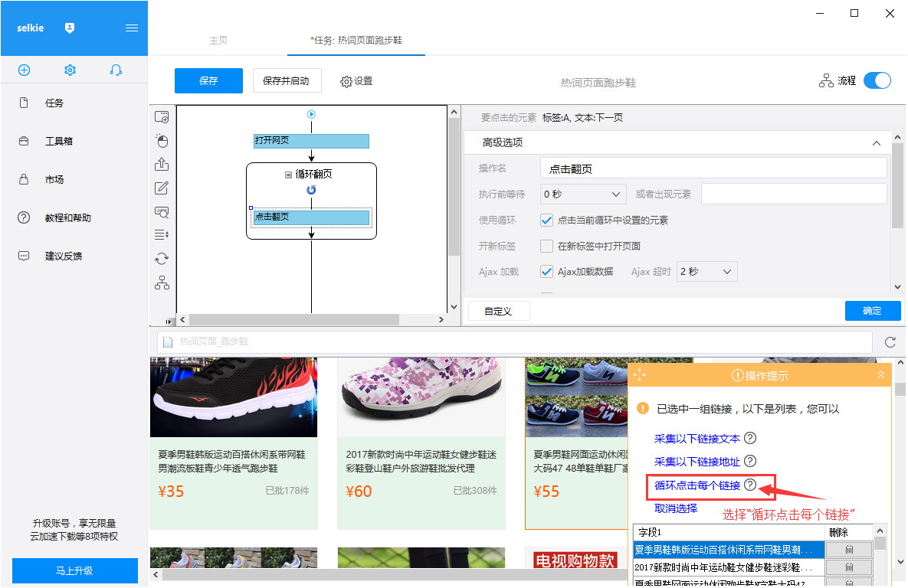Click the 或者出现元素 input field
Screen dimensions: 908x588
[793, 194]
